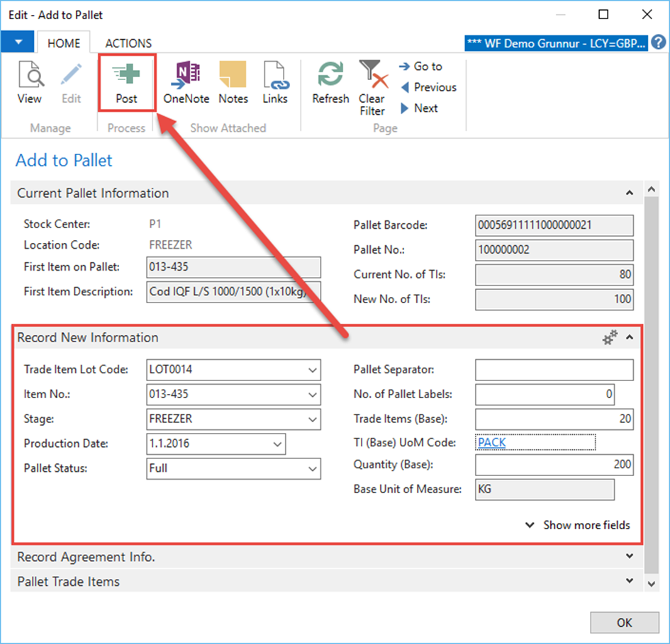Refresh the page using Refresh icon
Image resolution: width=670 pixels, height=644 pixels.
click(330, 84)
